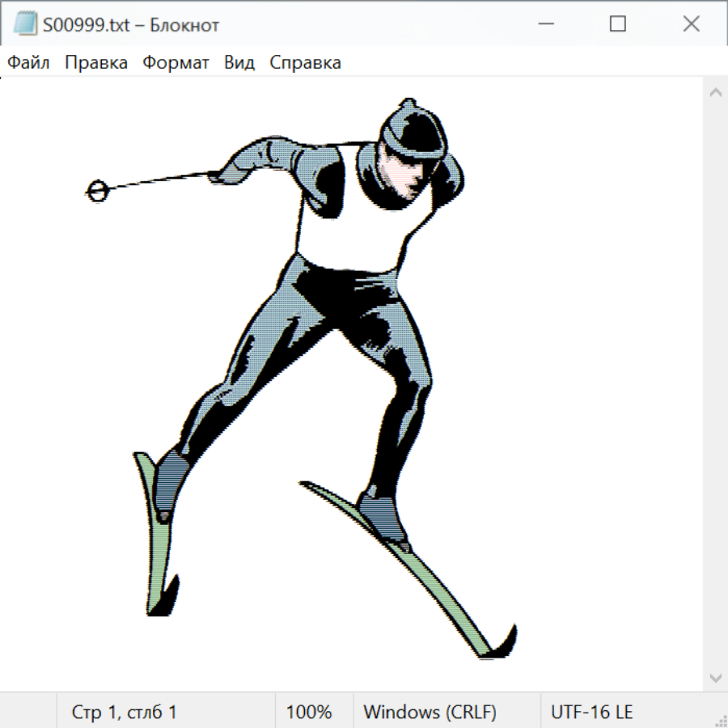This screenshot has width=728, height=728.
Task: Open the Справка menu
Action: click(305, 63)
